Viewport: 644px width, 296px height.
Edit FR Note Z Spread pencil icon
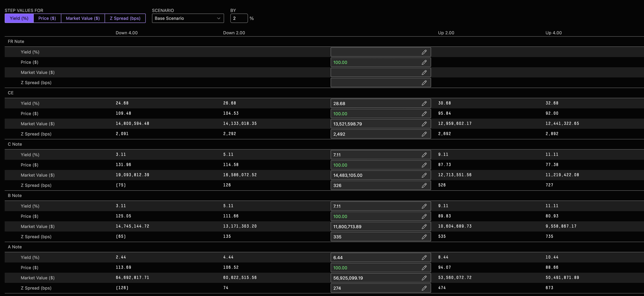424,83
